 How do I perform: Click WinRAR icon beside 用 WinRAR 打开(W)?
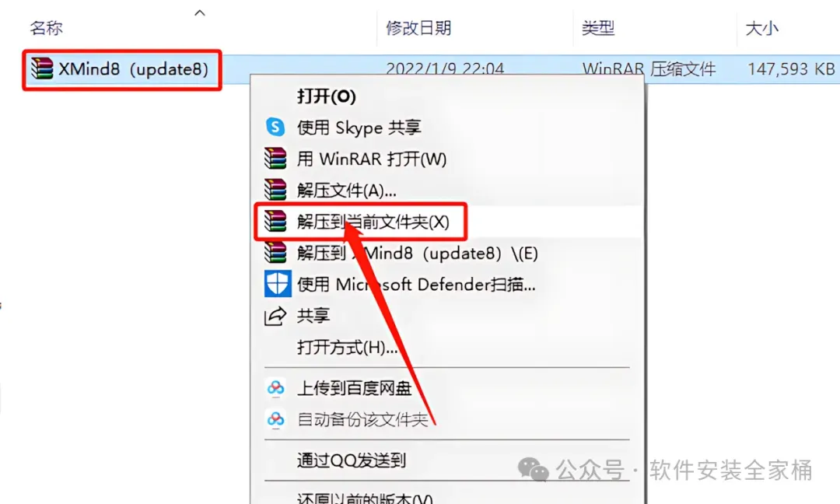click(275, 159)
